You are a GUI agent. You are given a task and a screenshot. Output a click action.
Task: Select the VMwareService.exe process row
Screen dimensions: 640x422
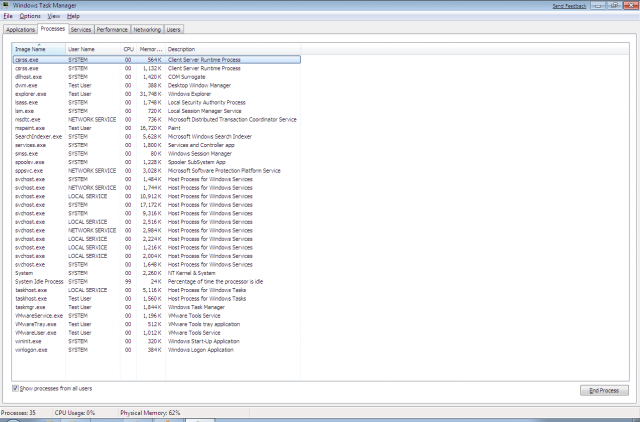pyautogui.click(x=157, y=316)
